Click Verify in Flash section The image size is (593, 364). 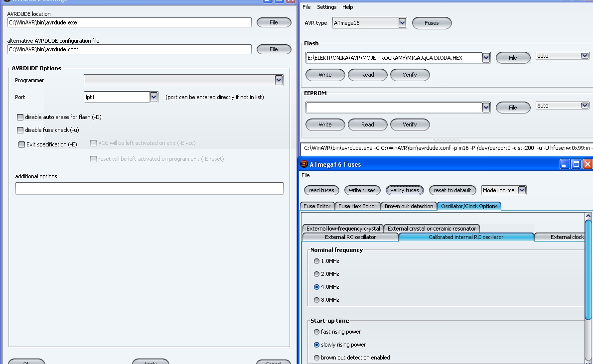(410, 75)
